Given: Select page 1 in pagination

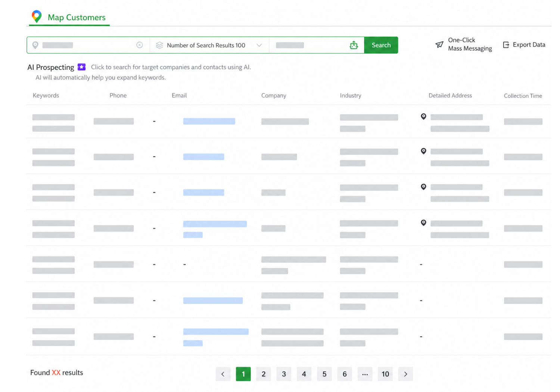Looking at the screenshot, I should click(x=243, y=374).
